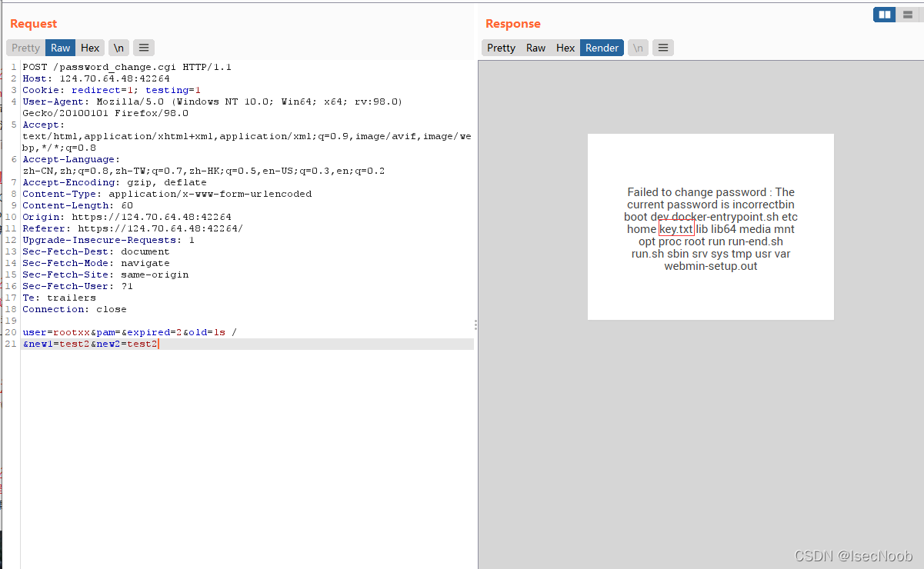Toggle Request non-printable \n characters button
The image size is (924, 569).
click(x=118, y=48)
